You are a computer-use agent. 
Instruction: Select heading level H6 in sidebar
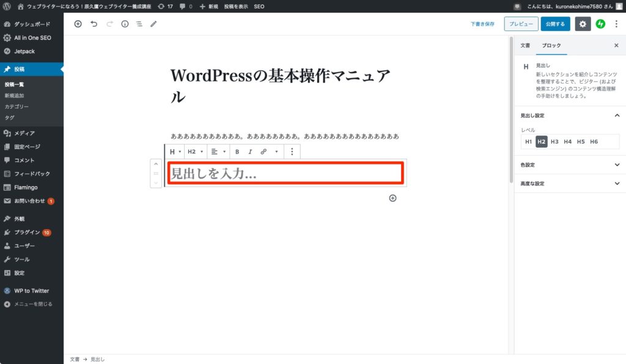point(594,142)
